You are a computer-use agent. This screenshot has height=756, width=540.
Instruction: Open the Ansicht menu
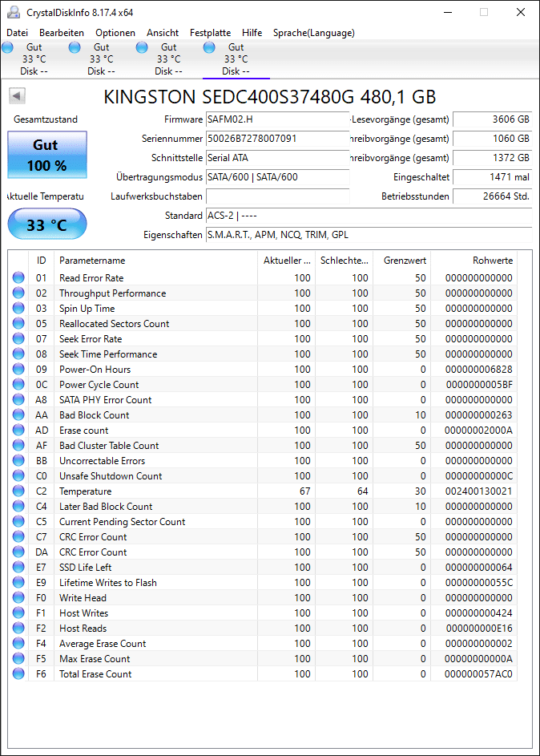click(163, 33)
